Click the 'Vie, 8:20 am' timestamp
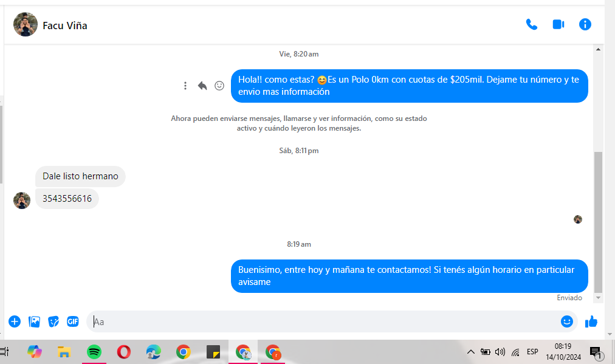This screenshot has height=364, width=615. [x=299, y=54]
